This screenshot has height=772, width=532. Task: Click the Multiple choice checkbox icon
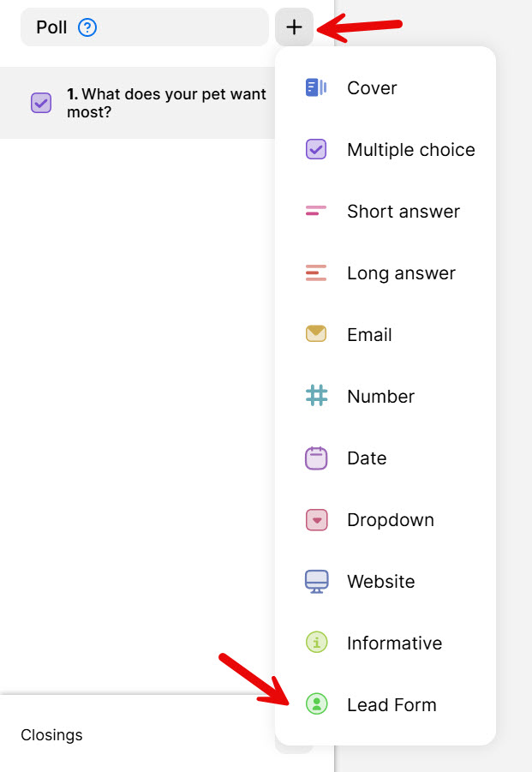316,150
